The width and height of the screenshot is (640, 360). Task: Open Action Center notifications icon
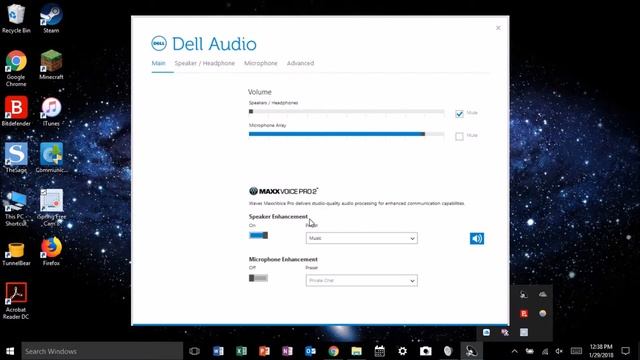click(625, 351)
